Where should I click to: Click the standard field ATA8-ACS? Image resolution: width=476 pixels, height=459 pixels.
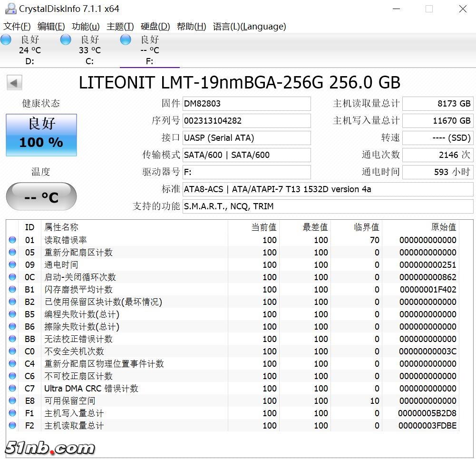click(328, 189)
